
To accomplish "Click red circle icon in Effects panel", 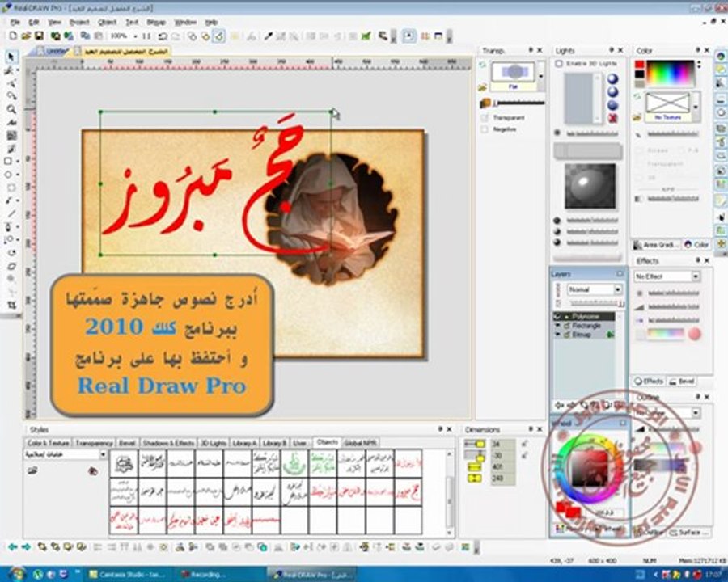I will tap(694, 334).
